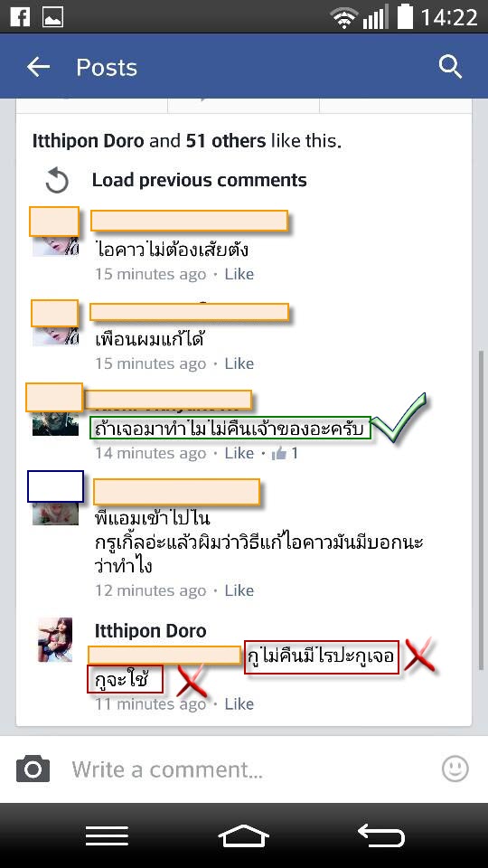Click Load previous comments
488x868 pixels.
point(199,180)
